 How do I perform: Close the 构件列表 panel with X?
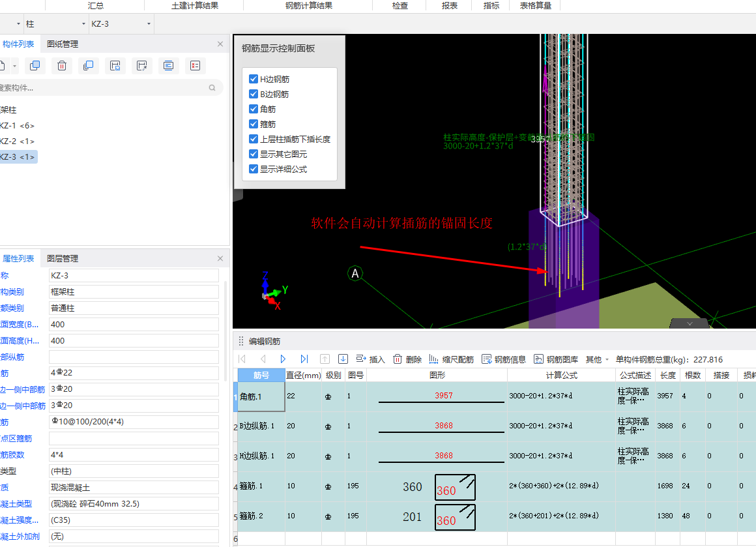220,44
